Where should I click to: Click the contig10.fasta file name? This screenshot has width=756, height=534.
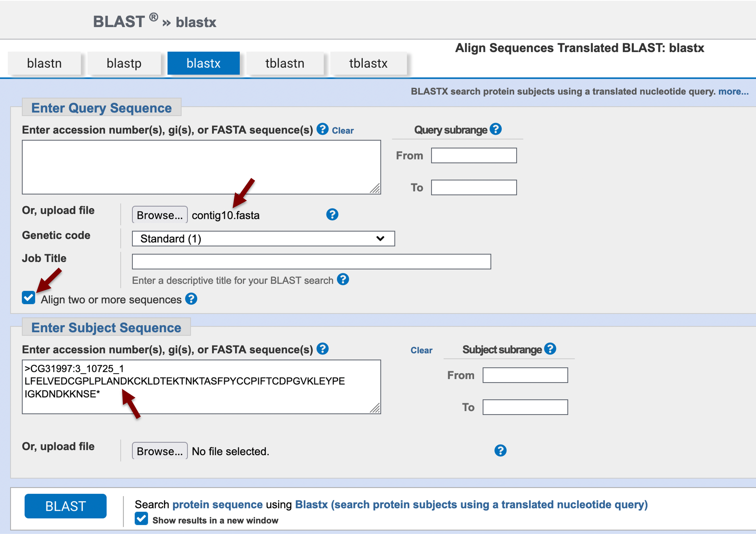click(x=226, y=215)
